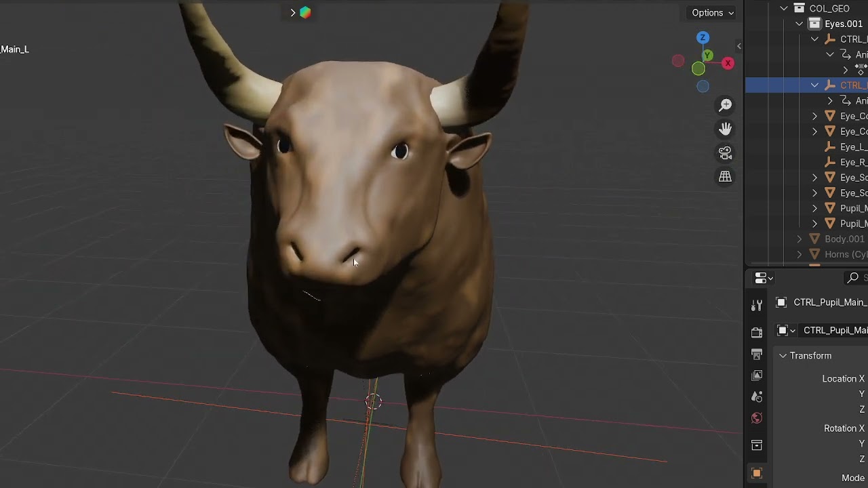Select the Eye_R_ empty in outliner
This screenshot has height=488, width=868.
853,162
